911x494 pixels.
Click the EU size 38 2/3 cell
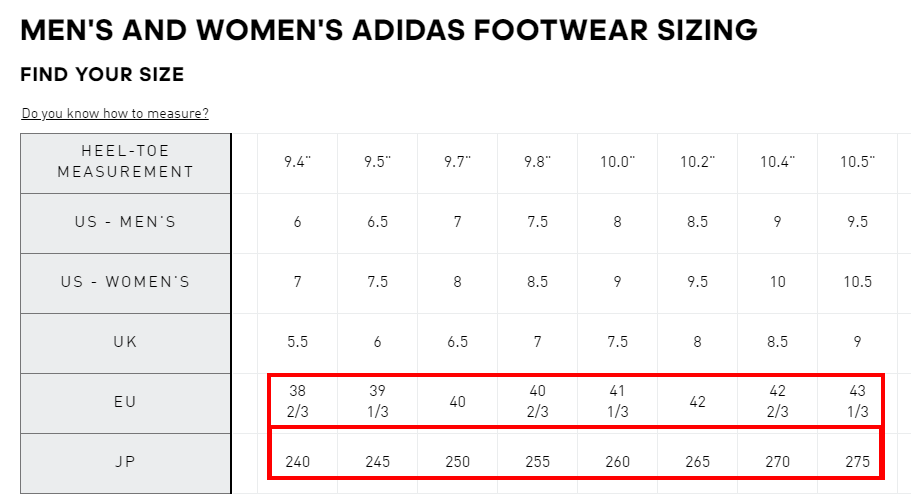point(298,401)
